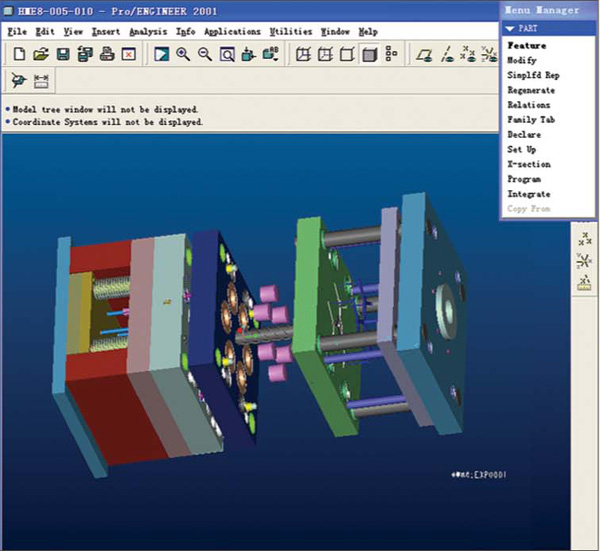
Task: Open the Applications menu
Action: click(x=232, y=32)
